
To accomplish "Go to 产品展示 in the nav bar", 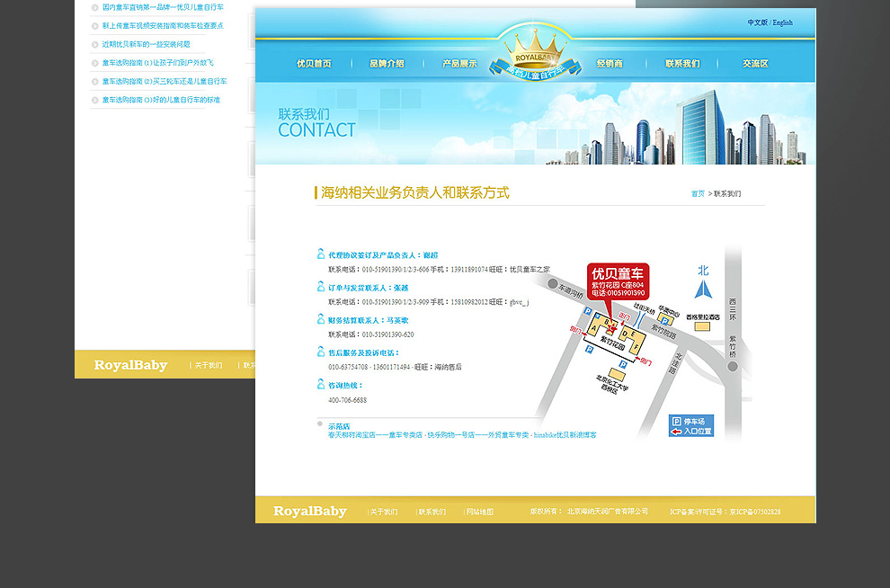I will (459, 64).
